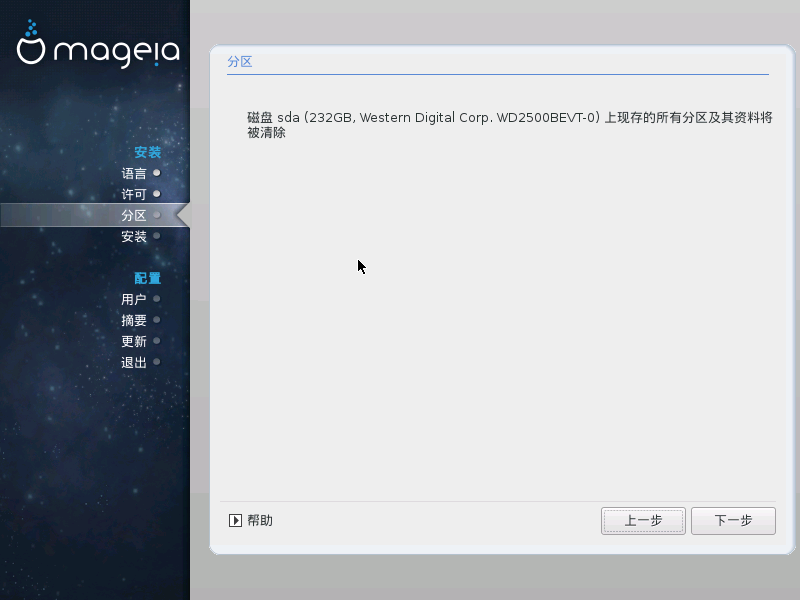Click the status dot beside 摘要
Screen dimensions: 800x600
tap(157, 320)
